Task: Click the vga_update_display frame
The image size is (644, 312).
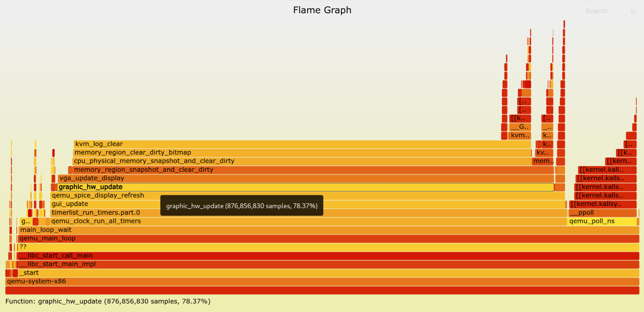Action: point(305,178)
